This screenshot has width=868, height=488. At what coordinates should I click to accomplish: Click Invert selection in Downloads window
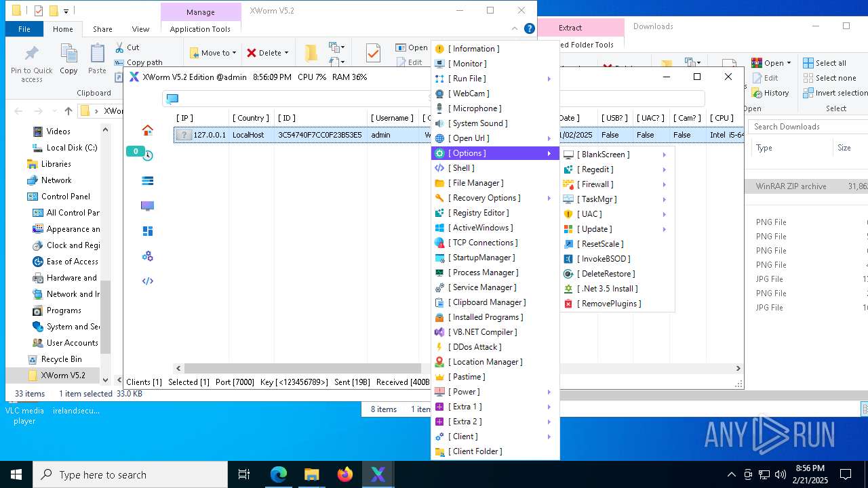(835, 93)
